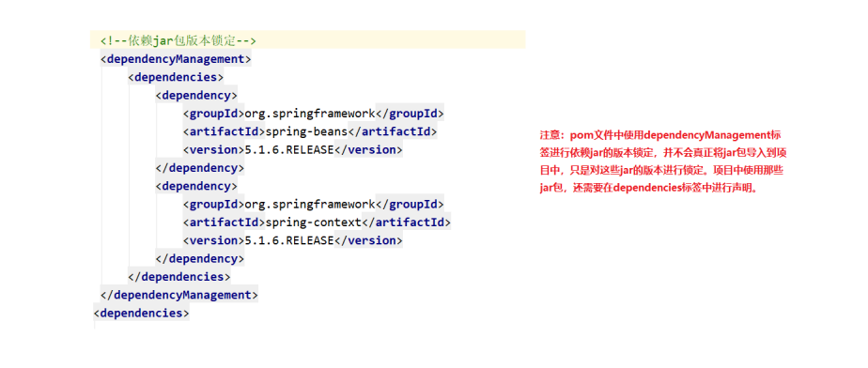This screenshot has width=868, height=368.
Task: Click the closing </dependencies> tag line
Action: click(178, 277)
